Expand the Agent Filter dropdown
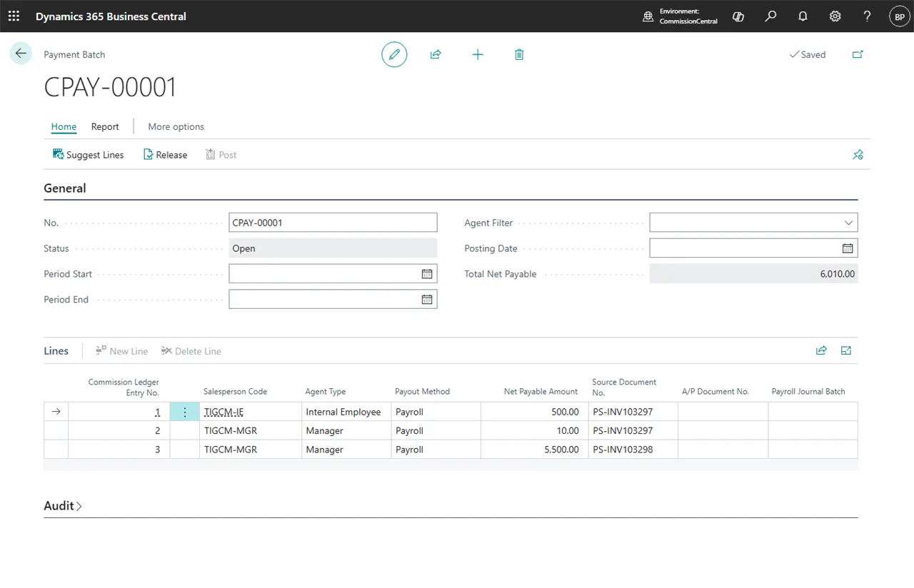The image size is (914, 588). click(848, 223)
